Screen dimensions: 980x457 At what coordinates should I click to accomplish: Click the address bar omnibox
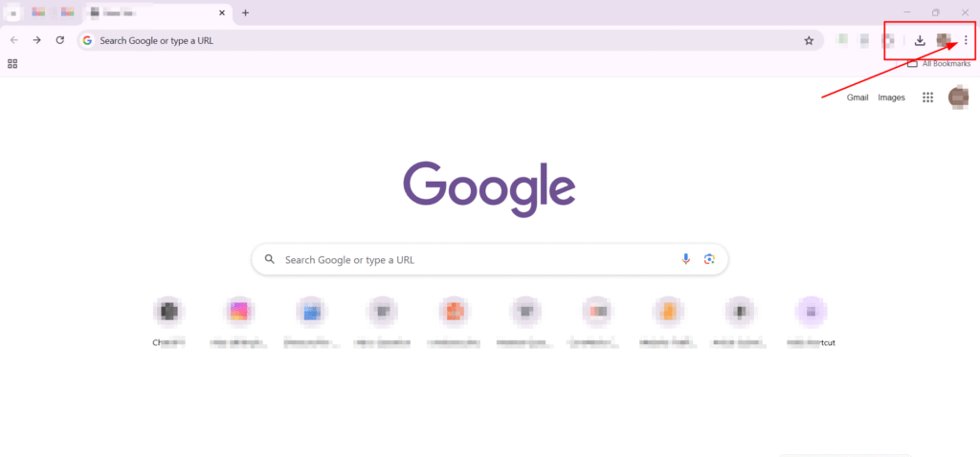point(450,40)
